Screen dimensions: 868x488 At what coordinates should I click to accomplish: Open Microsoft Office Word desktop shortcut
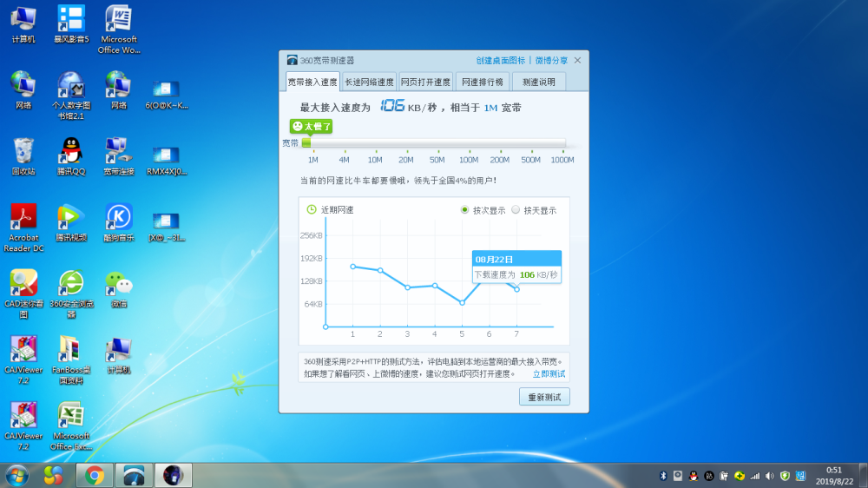click(x=118, y=29)
